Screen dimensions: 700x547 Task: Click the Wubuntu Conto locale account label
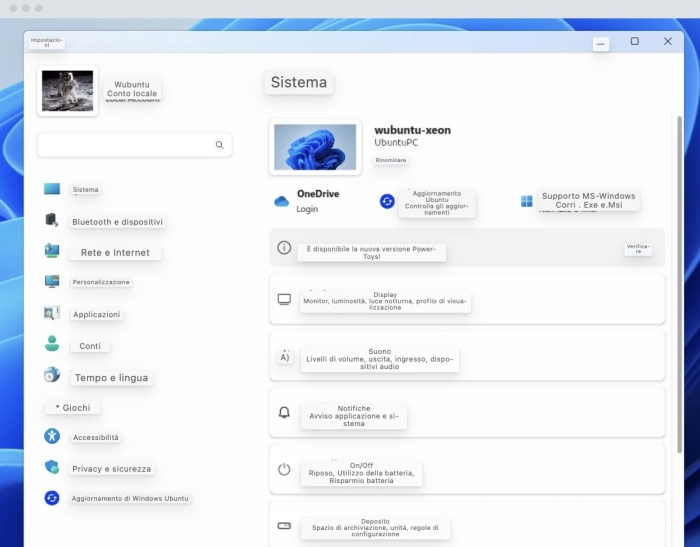pyautogui.click(x=132, y=89)
